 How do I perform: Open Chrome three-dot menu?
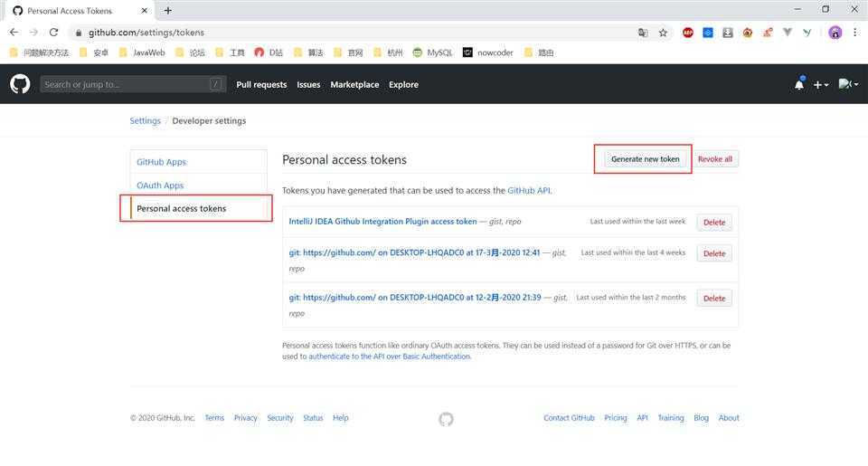coord(854,33)
